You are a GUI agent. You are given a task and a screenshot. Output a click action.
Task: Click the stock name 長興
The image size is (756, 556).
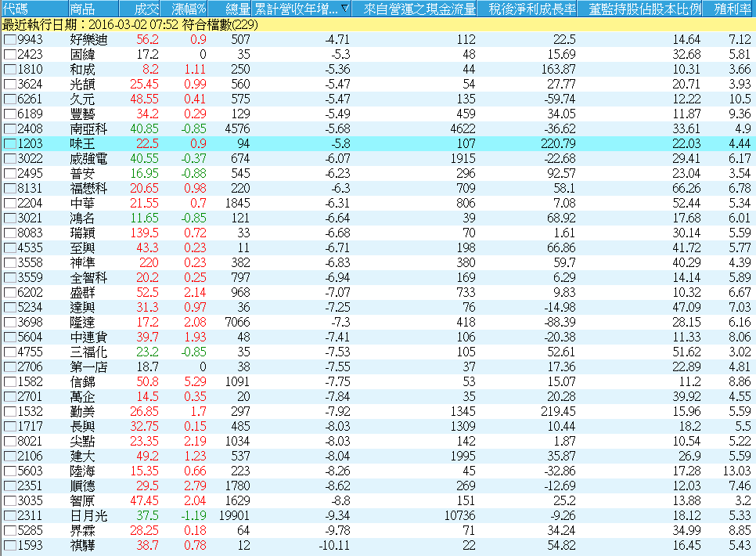point(82,427)
